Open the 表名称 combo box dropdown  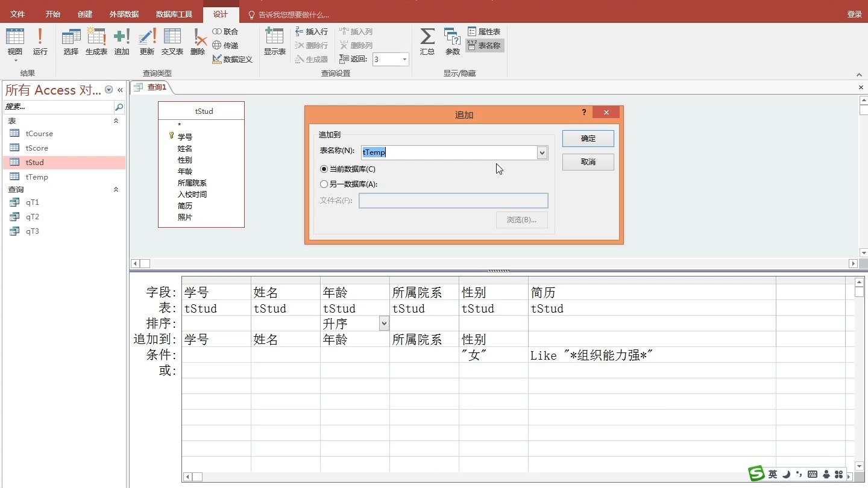tap(542, 153)
